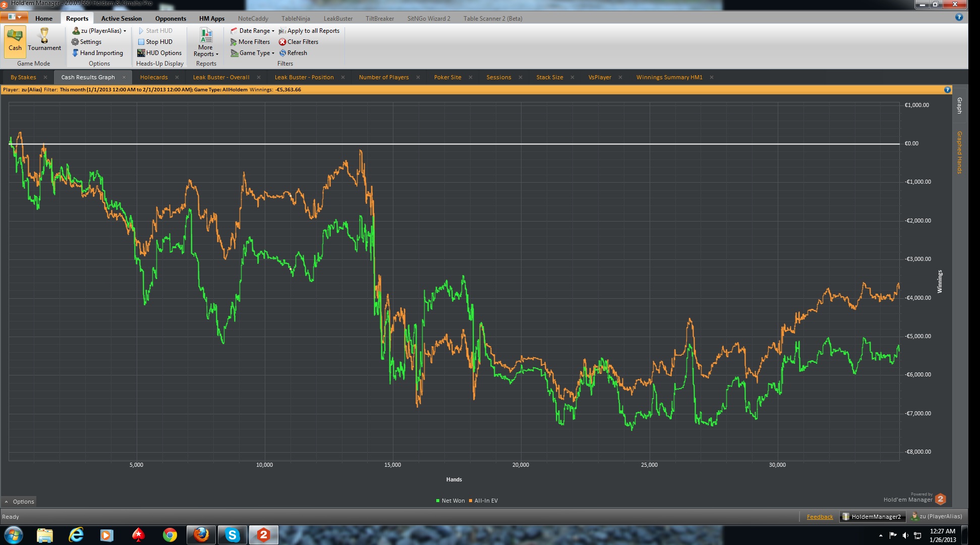Toggle Net Won series in legend
The image size is (980, 545).
tap(450, 501)
